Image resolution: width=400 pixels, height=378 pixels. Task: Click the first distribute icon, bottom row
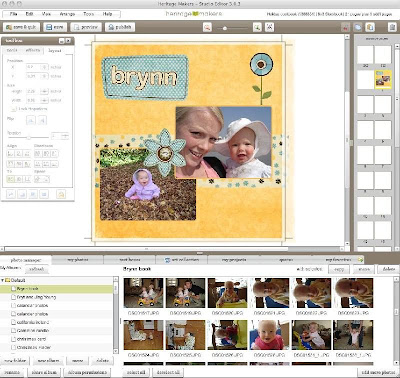tap(38, 164)
